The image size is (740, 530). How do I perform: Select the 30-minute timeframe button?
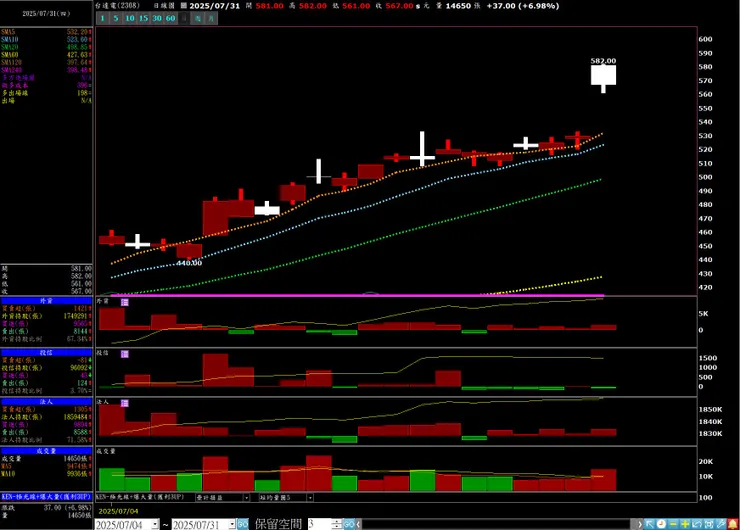click(157, 18)
